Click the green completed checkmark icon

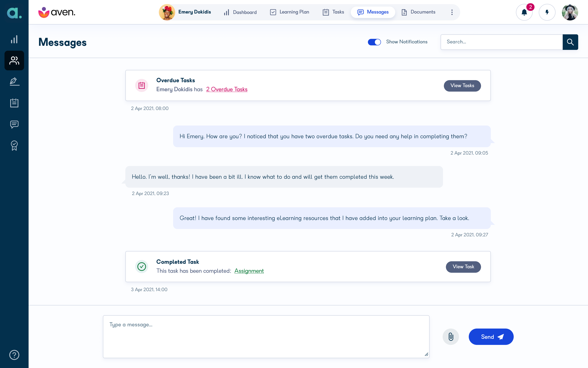coord(142,267)
